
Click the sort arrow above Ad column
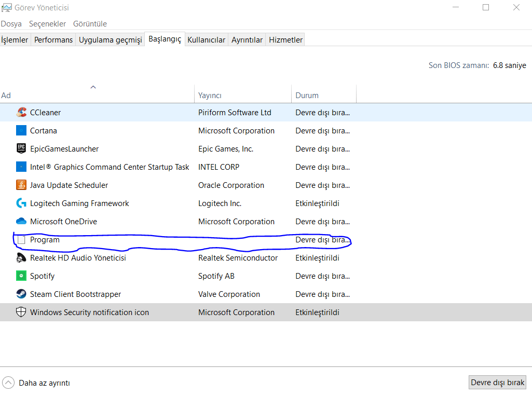(x=93, y=87)
